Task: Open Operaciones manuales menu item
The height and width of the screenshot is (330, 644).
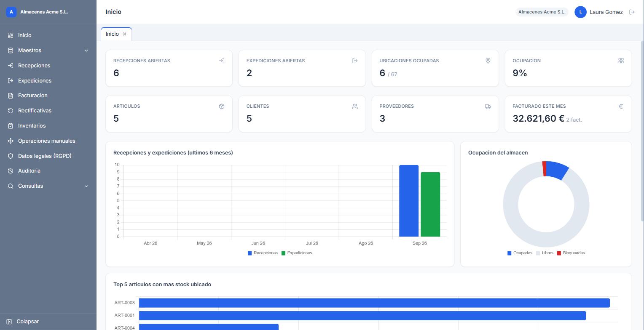Action: click(48, 141)
